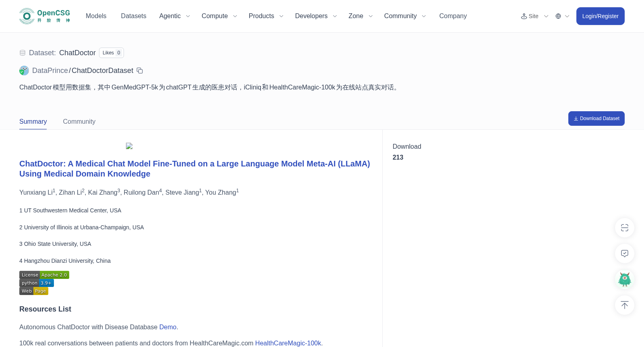Copy the DataPrince/ChatDoctorDataset name icon
Viewport: 644px width, 347px height.
pos(140,71)
